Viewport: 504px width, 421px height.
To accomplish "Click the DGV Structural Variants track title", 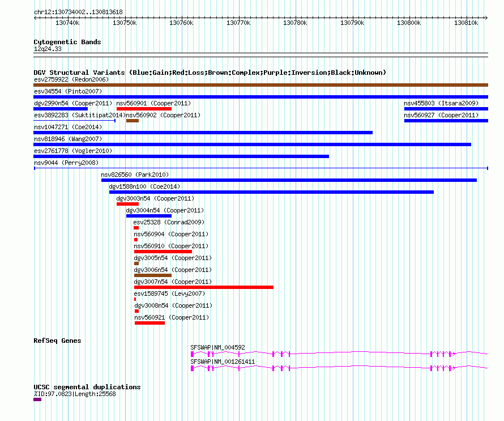I will click(210, 73).
